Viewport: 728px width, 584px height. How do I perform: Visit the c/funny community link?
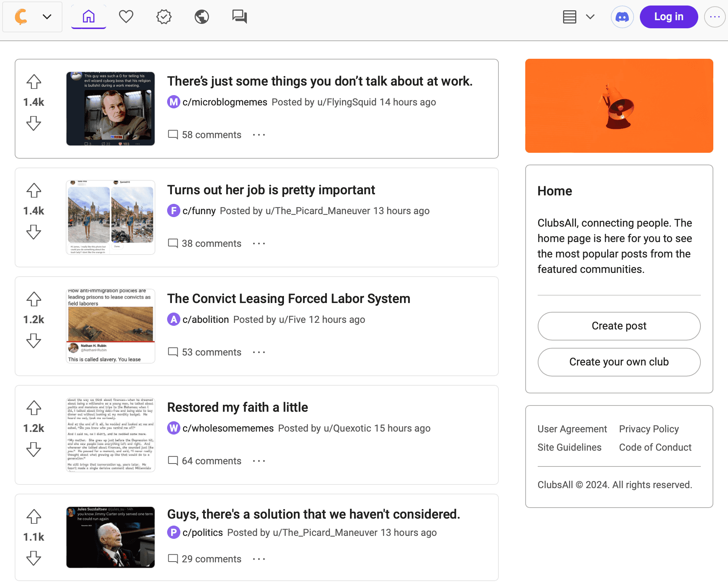click(199, 210)
